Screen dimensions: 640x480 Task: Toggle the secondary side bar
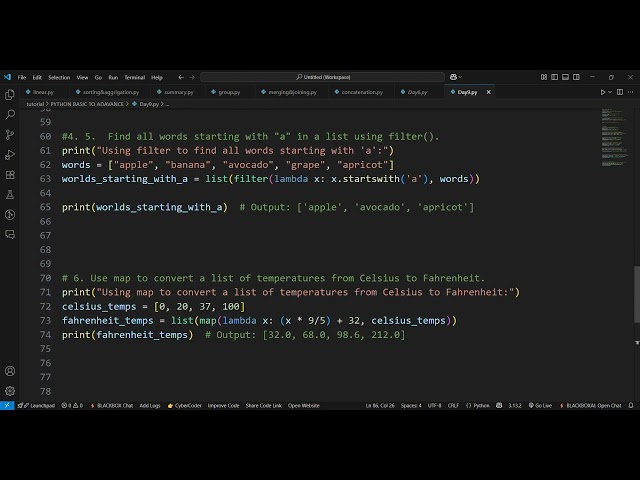tap(576, 77)
